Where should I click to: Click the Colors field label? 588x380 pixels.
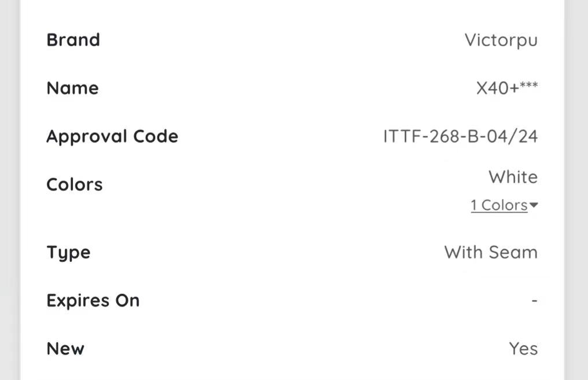click(x=74, y=185)
